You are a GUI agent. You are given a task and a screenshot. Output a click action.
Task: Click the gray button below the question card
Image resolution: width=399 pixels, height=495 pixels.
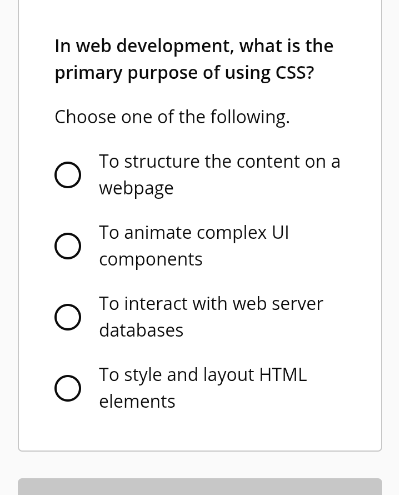[x=200, y=487]
